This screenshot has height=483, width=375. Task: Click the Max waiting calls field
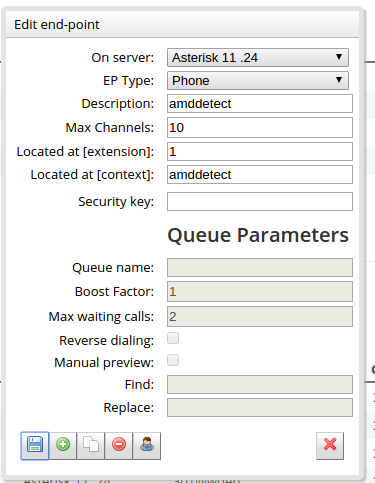[x=260, y=317]
